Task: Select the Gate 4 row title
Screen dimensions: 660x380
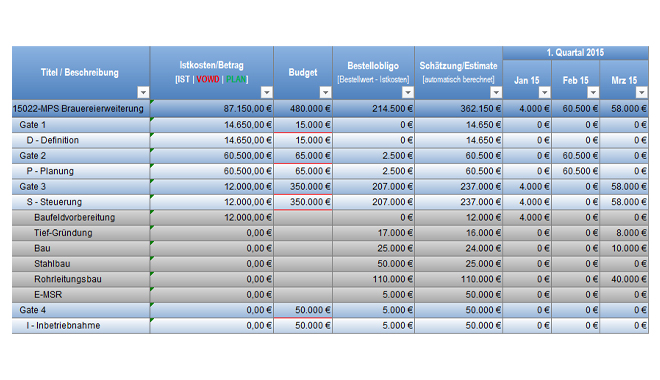Action: click(32, 310)
